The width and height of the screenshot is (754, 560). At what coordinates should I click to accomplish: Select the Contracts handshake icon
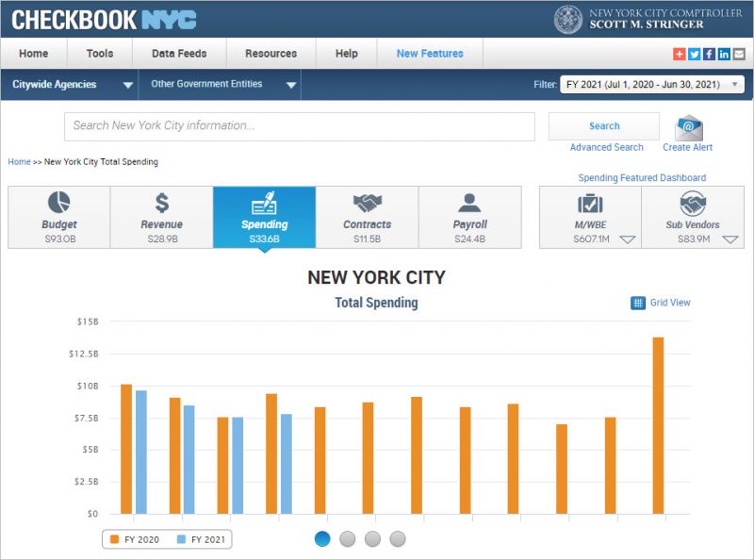coord(368,202)
